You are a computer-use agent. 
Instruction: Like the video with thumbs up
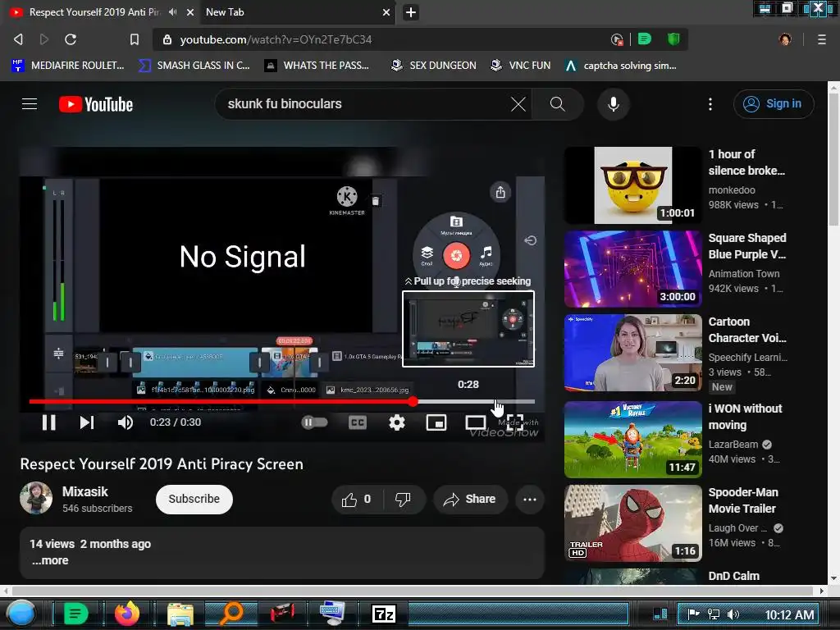(x=357, y=500)
